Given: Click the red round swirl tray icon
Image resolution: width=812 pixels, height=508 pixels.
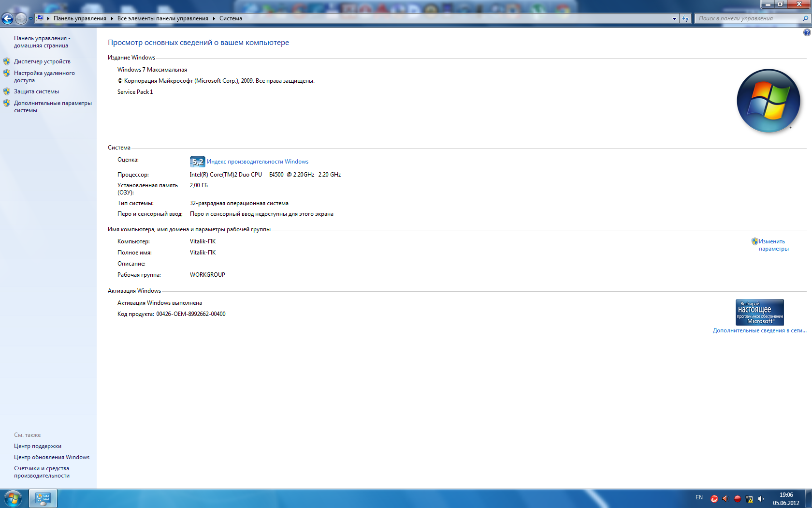Looking at the screenshot, I should tap(714, 499).
